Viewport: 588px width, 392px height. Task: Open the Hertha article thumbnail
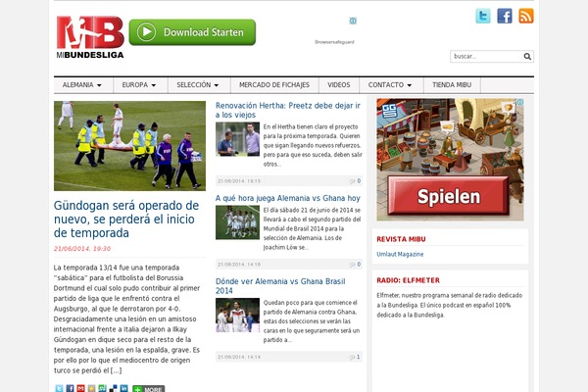pyautogui.click(x=238, y=139)
